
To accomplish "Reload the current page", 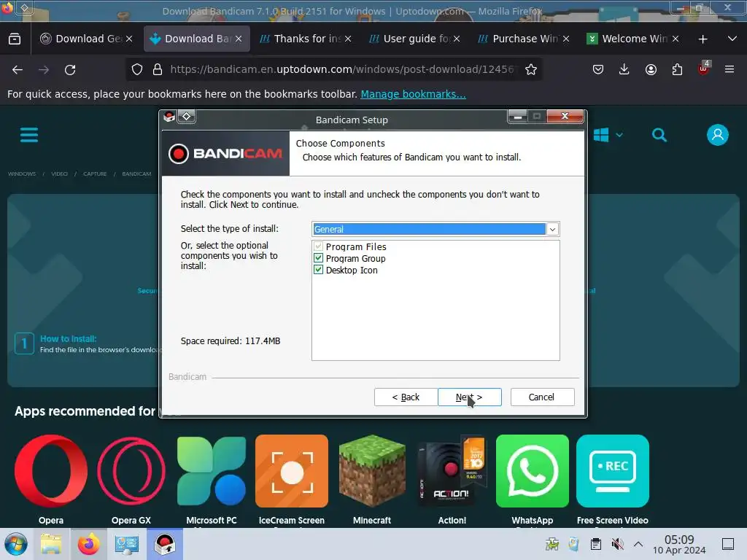I will [x=70, y=70].
